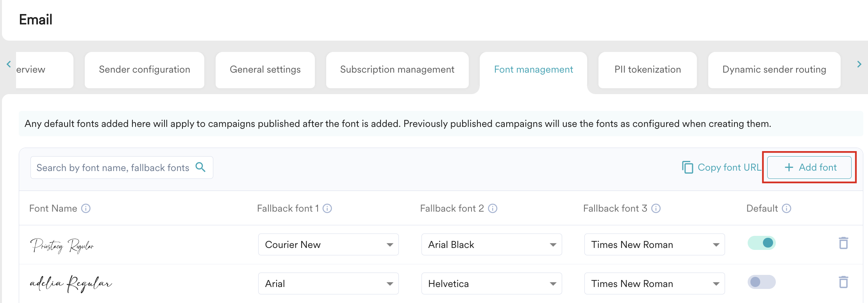The width and height of the screenshot is (868, 303).
Task: Open the PII tokenization tab
Action: [647, 70]
